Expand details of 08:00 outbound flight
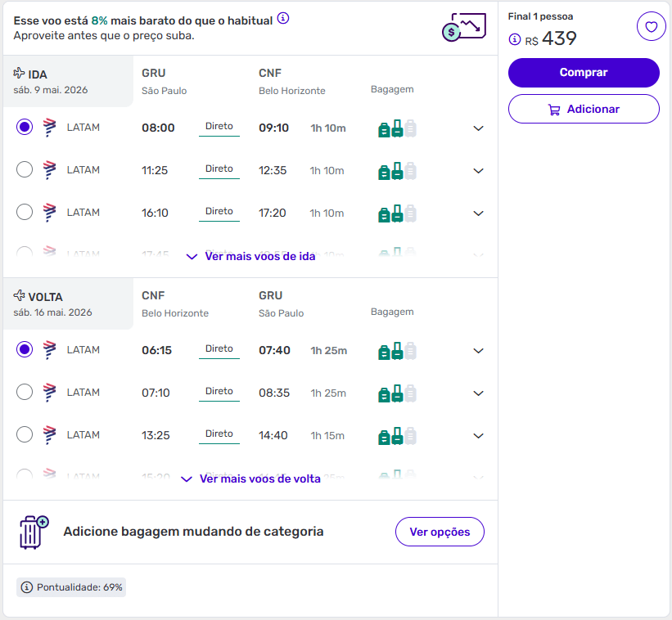 (x=479, y=128)
